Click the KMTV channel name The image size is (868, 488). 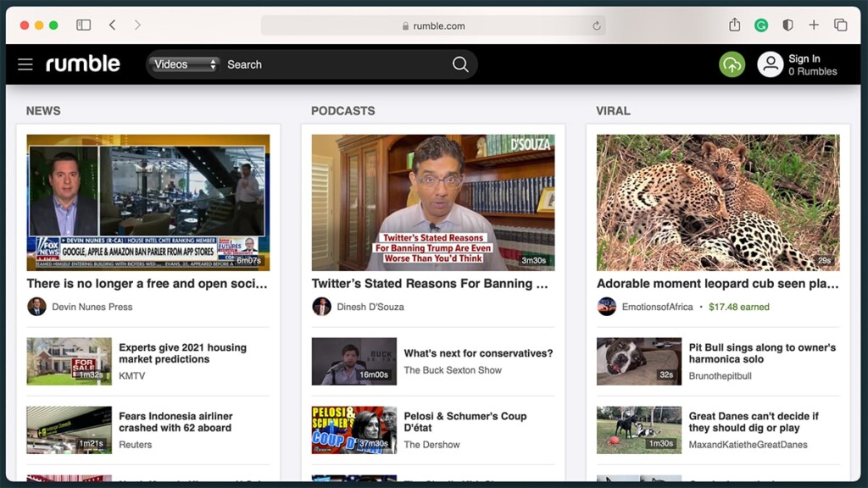(131, 375)
